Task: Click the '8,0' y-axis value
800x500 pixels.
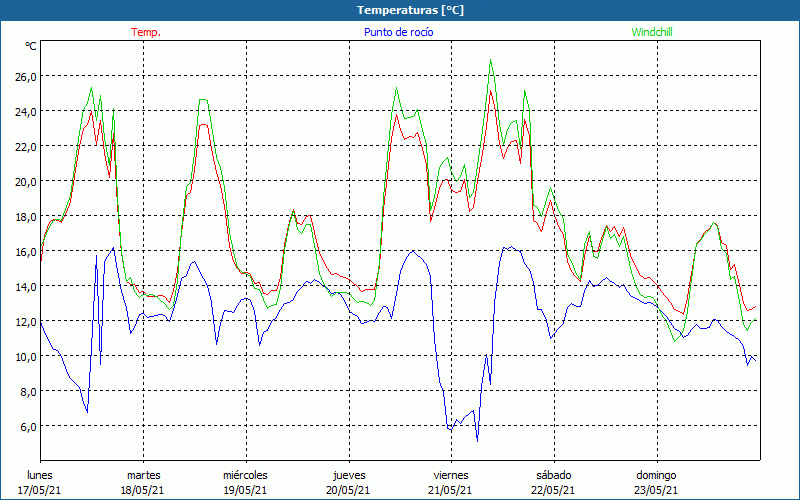Action: (29, 392)
